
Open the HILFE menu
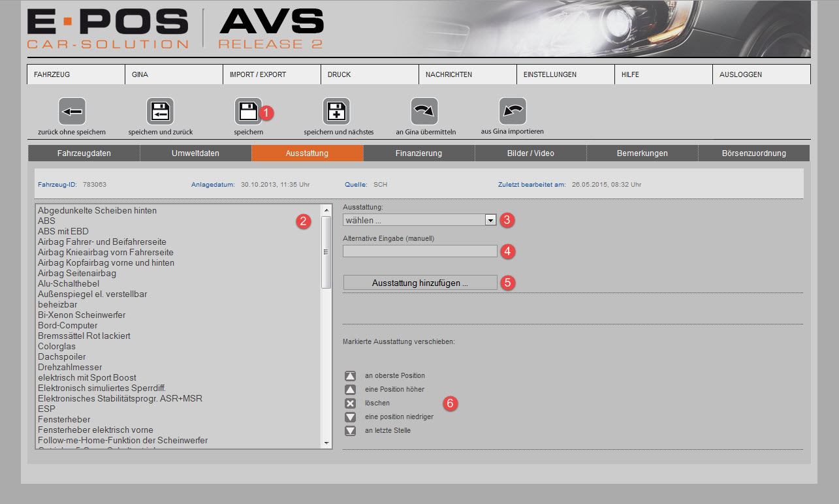click(x=663, y=74)
